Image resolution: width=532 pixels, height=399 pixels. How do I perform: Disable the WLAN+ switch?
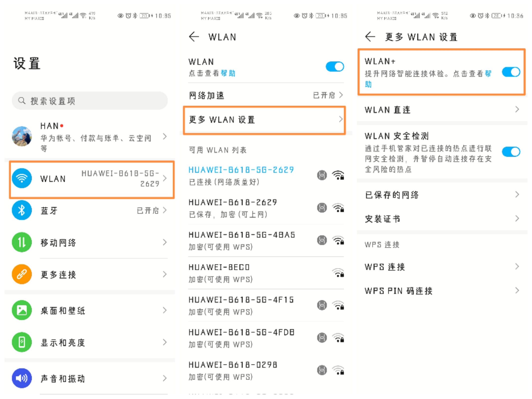click(x=511, y=72)
